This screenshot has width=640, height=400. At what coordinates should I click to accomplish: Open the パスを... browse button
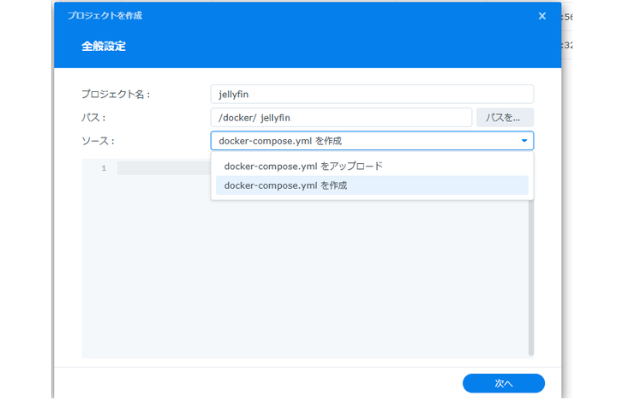point(504,118)
